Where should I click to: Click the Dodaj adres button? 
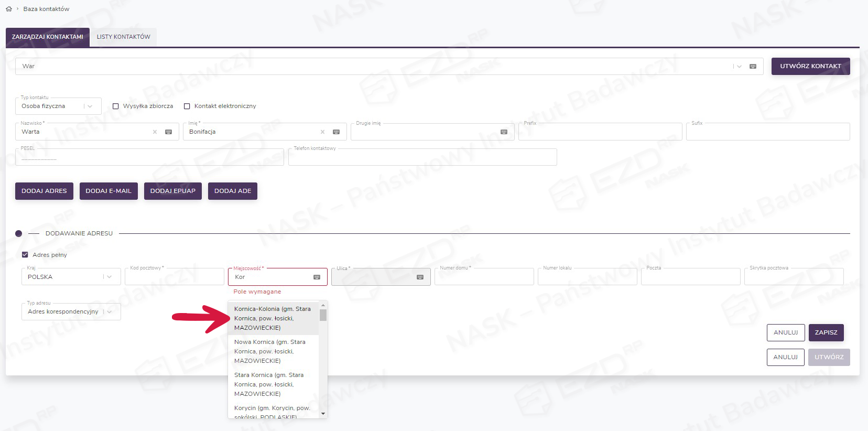click(44, 191)
